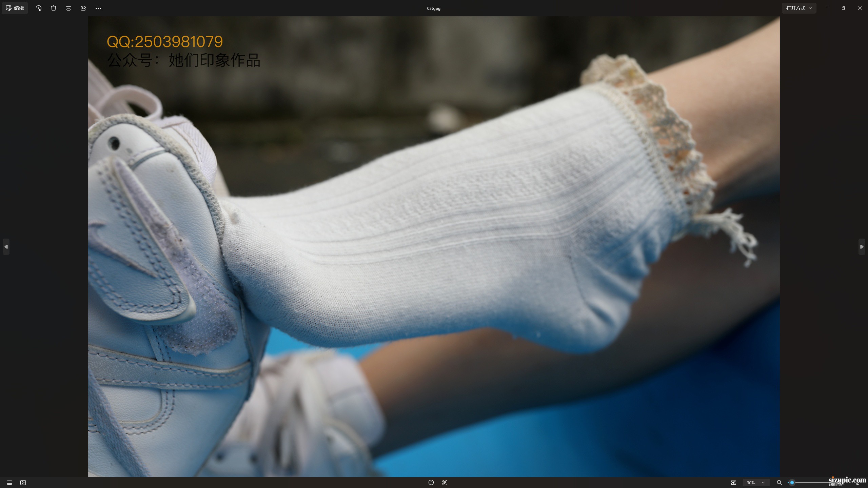Image resolution: width=868 pixels, height=488 pixels.
Task: Zoom out with the magnifier minus icon
Action: point(779,483)
